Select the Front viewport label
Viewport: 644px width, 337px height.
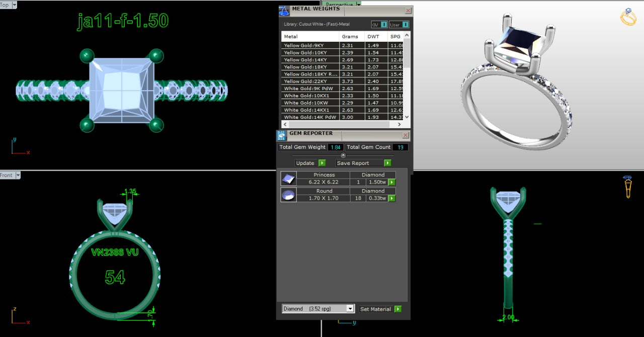[x=7, y=175]
